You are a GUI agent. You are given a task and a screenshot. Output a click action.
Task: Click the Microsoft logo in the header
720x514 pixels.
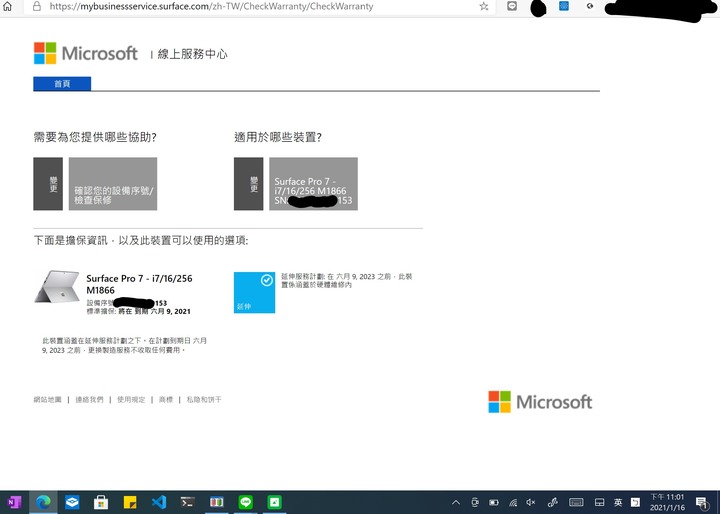click(x=86, y=53)
